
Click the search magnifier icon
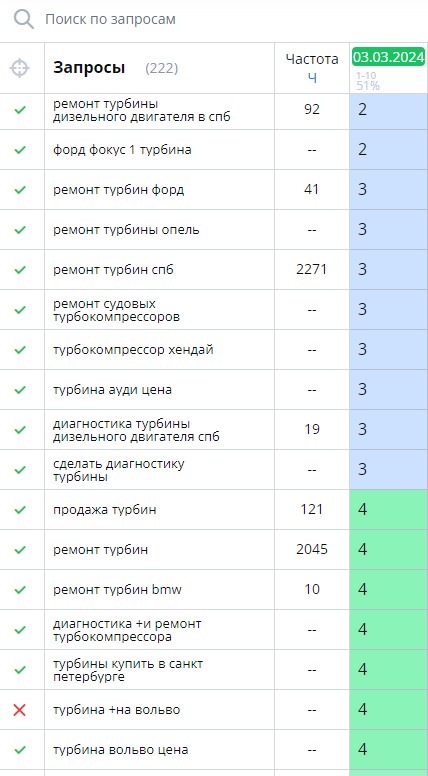point(23,19)
